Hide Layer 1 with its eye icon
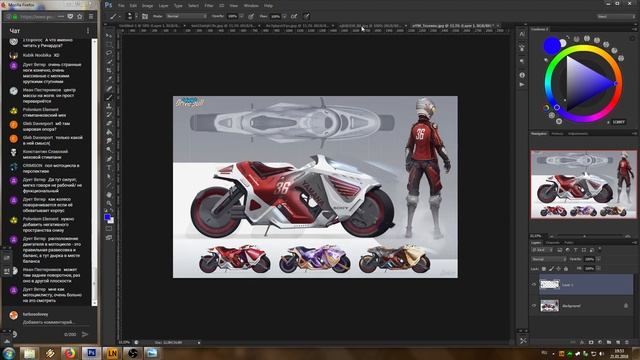 point(534,285)
